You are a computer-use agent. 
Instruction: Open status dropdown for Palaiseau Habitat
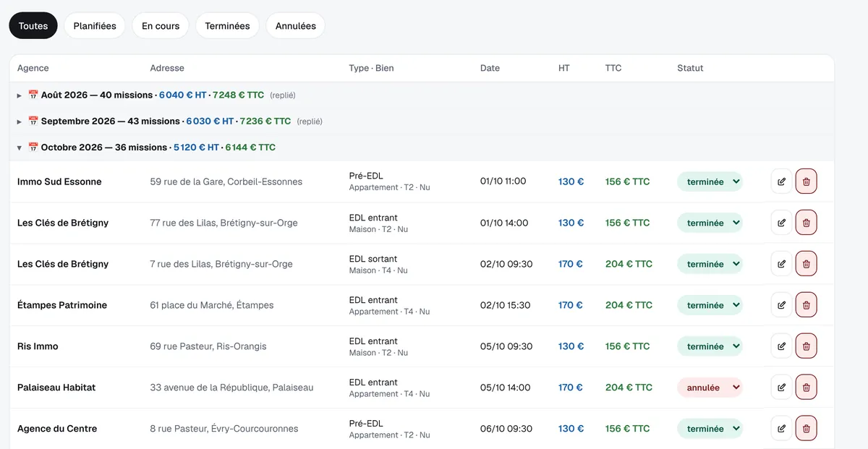pyautogui.click(x=710, y=388)
